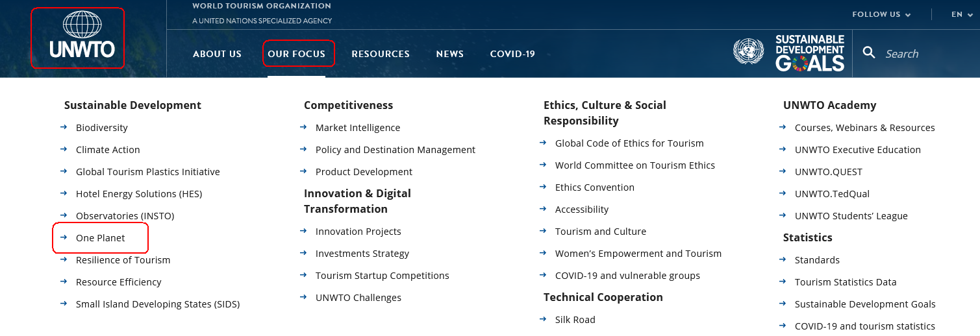Image resolution: width=980 pixels, height=336 pixels.
Task: Open Resilience of Tourism link
Action: 123,260
